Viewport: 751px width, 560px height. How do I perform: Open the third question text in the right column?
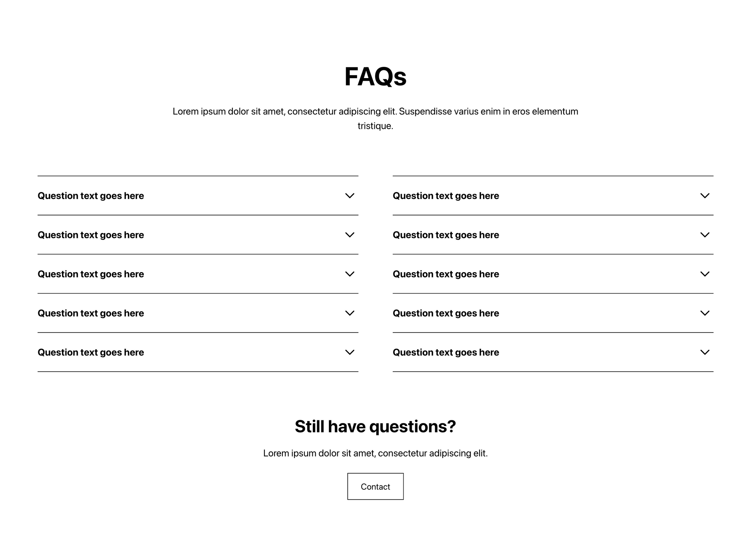pyautogui.click(x=446, y=274)
